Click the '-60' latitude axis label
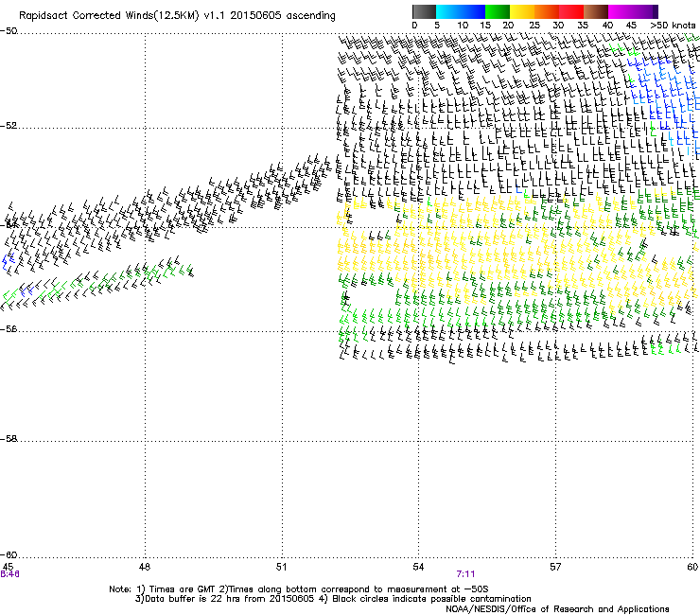This screenshot has height=615, width=700. coord(9,555)
